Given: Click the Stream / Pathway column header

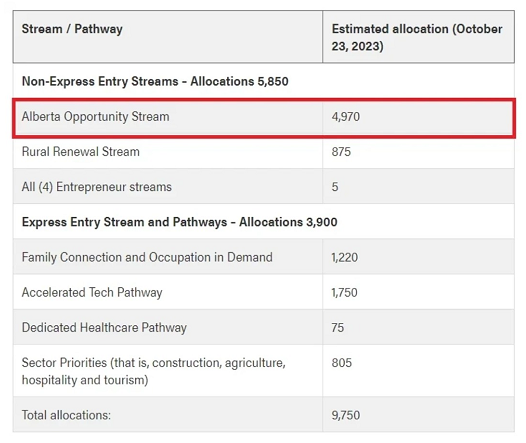Looking at the screenshot, I should pyautogui.click(x=72, y=29).
